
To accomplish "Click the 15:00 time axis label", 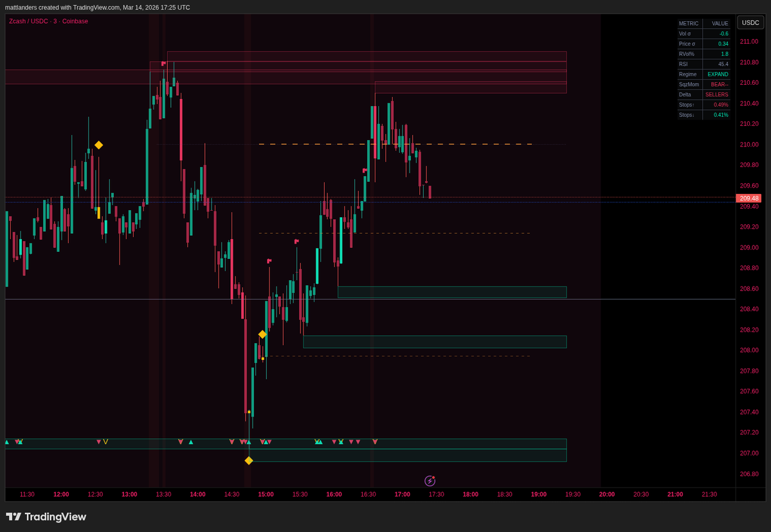I will click(x=266, y=494).
